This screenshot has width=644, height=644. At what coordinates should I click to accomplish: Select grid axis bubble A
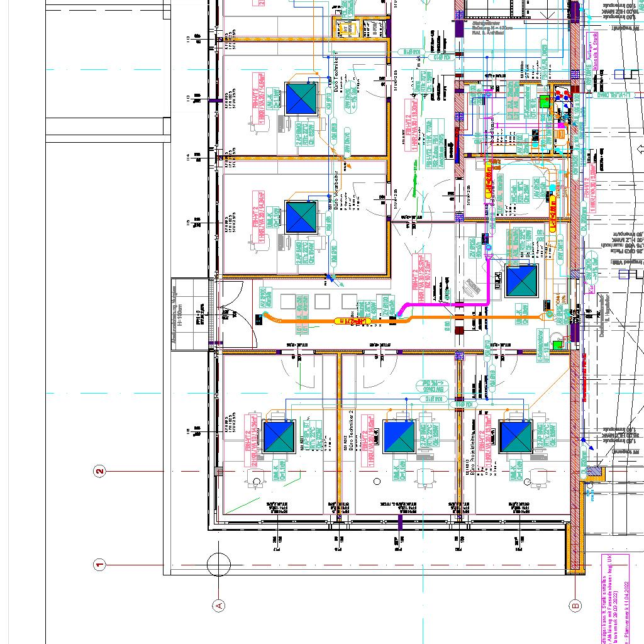coord(219,606)
